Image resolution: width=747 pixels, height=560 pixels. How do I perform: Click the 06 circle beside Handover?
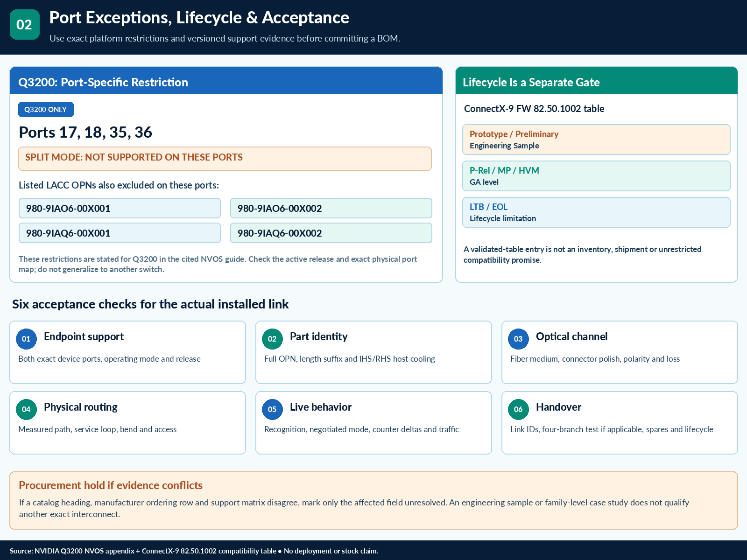pyautogui.click(x=518, y=409)
